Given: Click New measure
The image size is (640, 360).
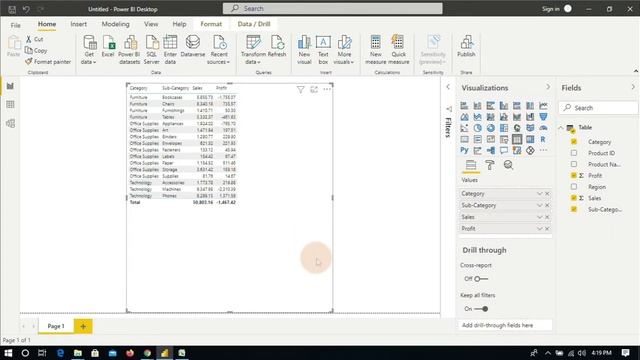Looking at the screenshot, I should point(376,50).
